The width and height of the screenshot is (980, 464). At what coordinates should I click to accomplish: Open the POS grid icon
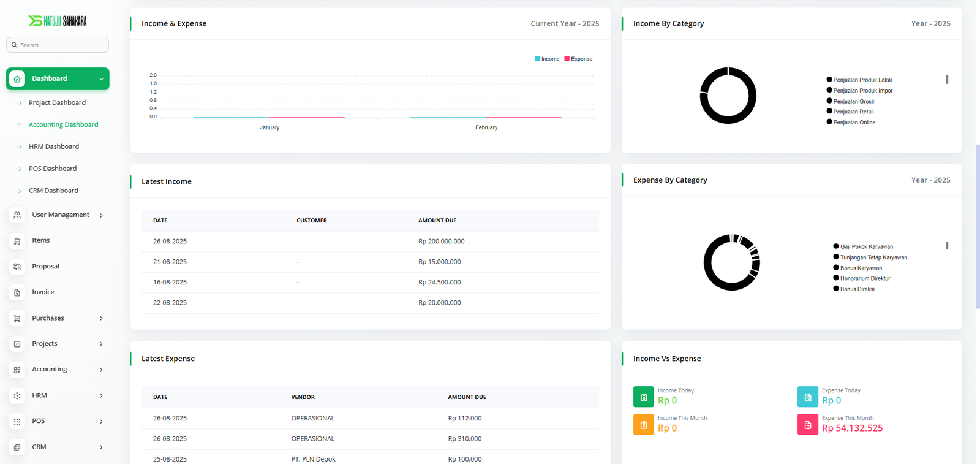coord(17,422)
